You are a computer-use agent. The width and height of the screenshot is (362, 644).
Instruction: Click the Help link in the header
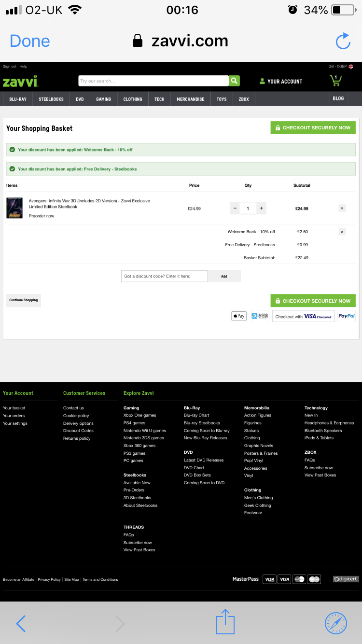pos(24,67)
